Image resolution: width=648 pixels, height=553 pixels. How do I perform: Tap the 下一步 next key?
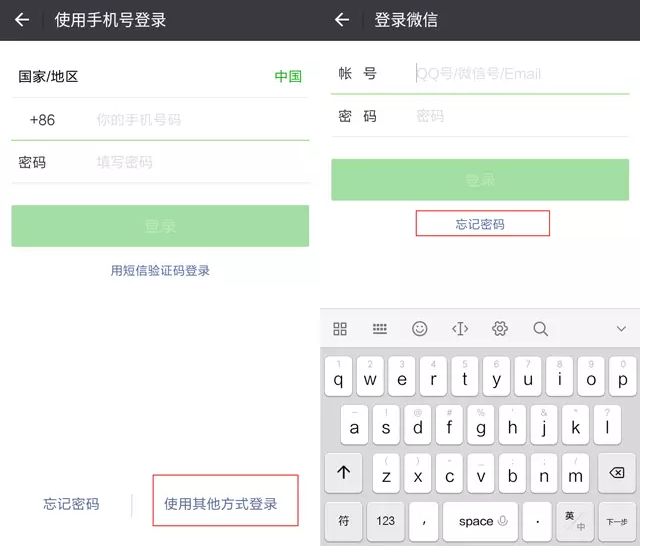[617, 522]
